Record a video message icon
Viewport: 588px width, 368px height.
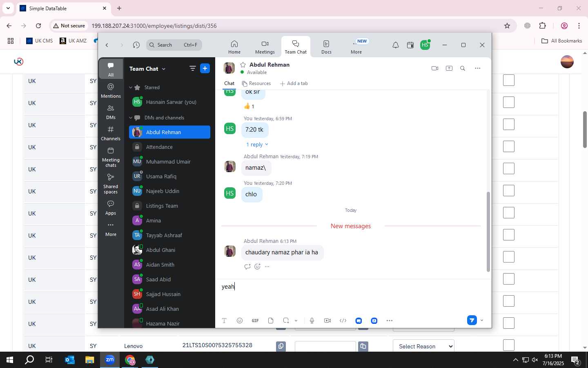pos(327,321)
